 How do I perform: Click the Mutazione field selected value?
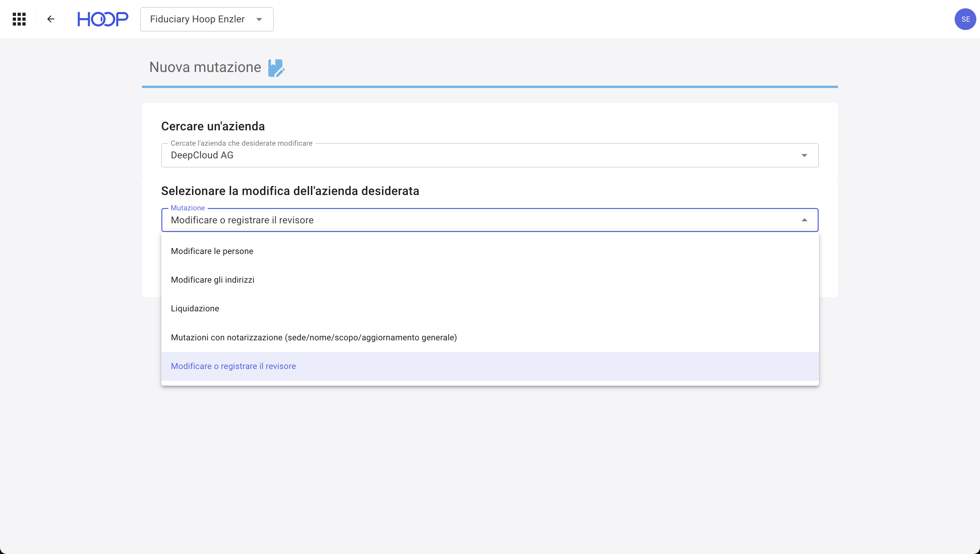coord(242,220)
